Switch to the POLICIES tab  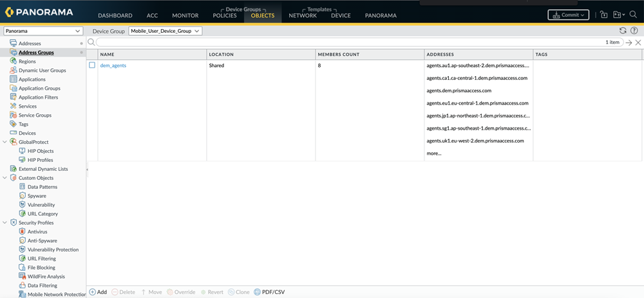225,15
